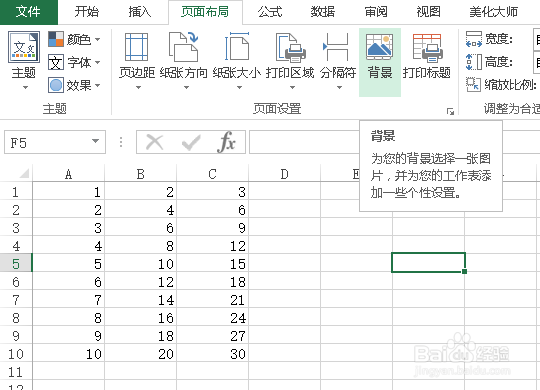Click cell C10 containing 30

[212, 353]
